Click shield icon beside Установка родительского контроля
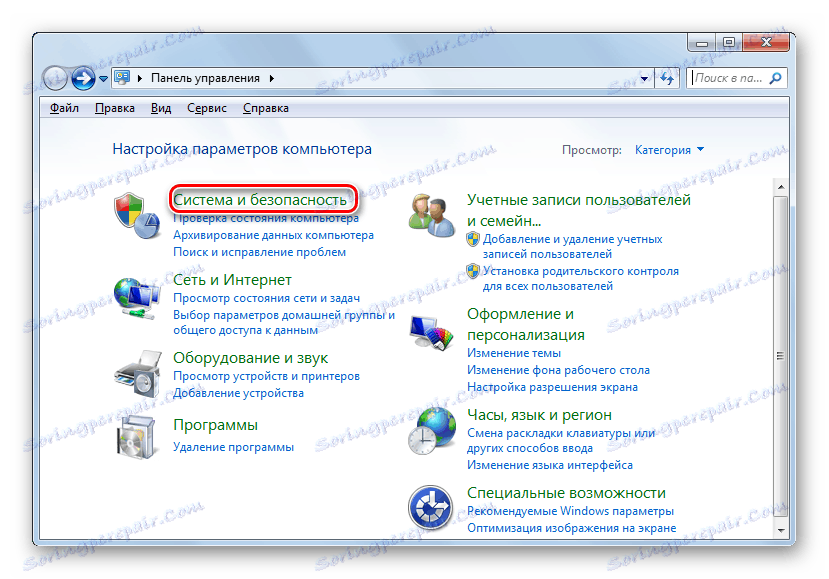Screen dimensions: 829x579 click(473, 271)
